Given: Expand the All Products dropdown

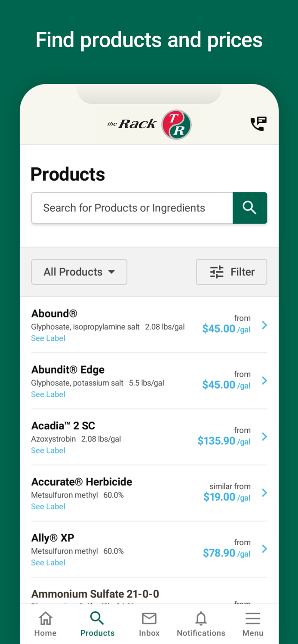Looking at the screenshot, I should [79, 272].
